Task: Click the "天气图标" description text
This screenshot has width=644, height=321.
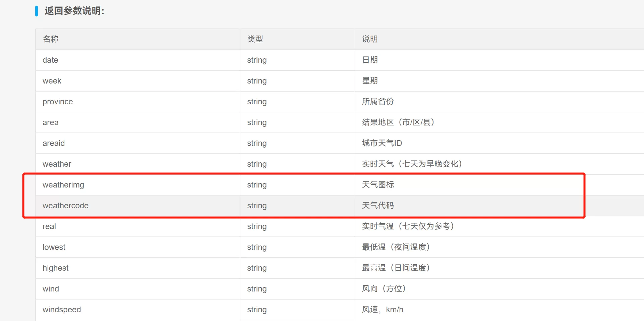Action: tap(378, 185)
